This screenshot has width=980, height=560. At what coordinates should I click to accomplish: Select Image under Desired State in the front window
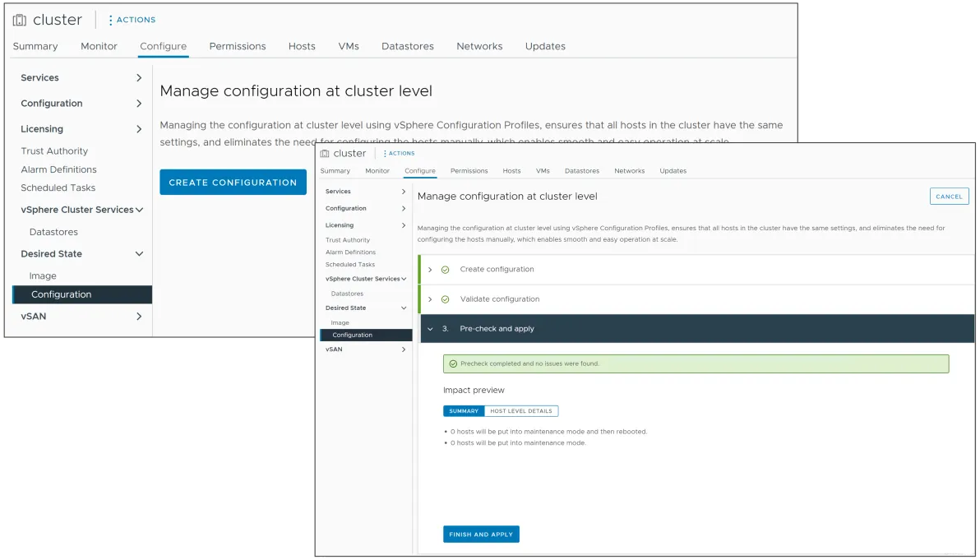[x=340, y=323]
